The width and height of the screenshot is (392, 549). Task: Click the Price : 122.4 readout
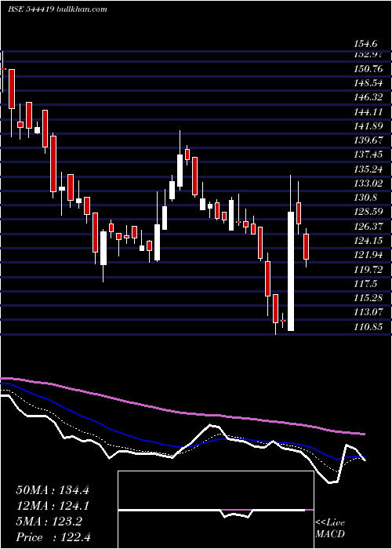tap(53, 537)
